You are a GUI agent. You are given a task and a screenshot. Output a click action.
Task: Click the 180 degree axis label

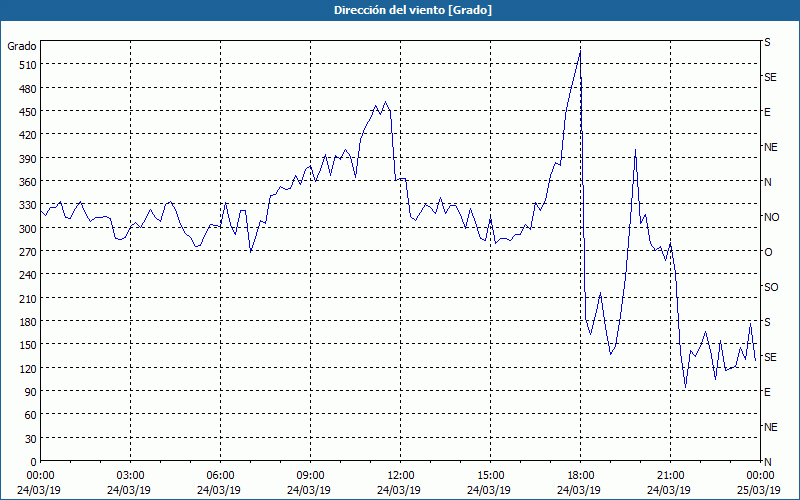coord(28,322)
